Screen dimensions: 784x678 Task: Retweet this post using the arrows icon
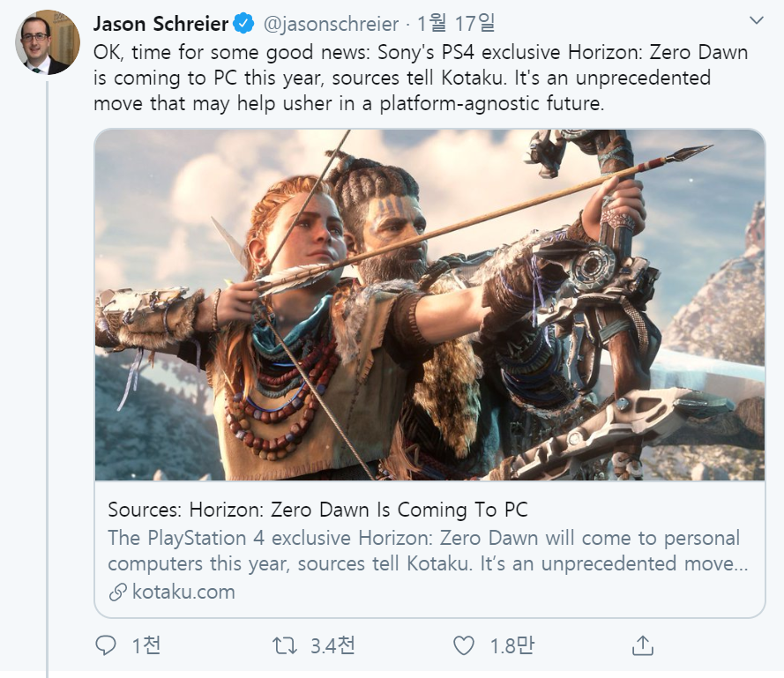(x=284, y=646)
